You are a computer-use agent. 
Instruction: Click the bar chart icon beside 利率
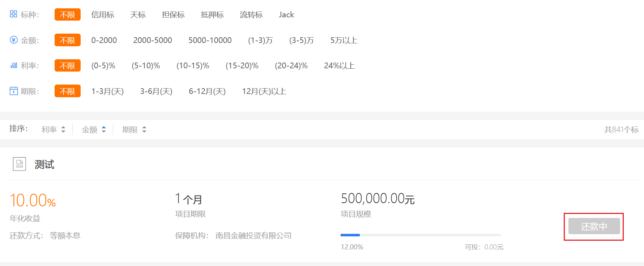(x=14, y=65)
